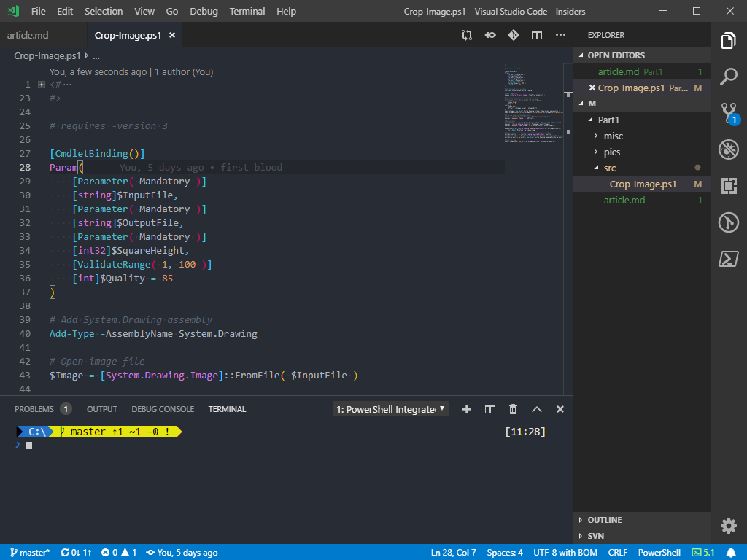Expand the OUTLINE section
This screenshot has height=560, width=747.
pyautogui.click(x=604, y=520)
